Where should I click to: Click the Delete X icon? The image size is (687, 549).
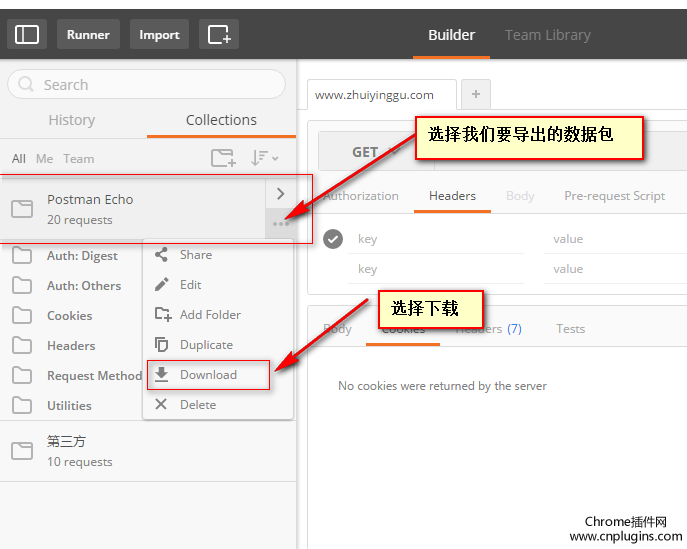click(161, 404)
